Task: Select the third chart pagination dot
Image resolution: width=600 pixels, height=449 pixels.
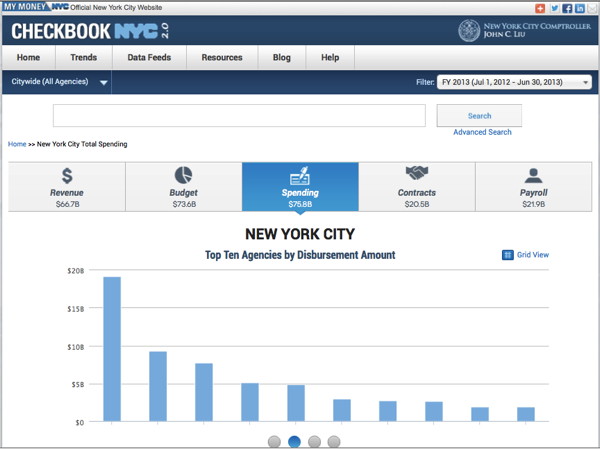Action: [x=314, y=442]
